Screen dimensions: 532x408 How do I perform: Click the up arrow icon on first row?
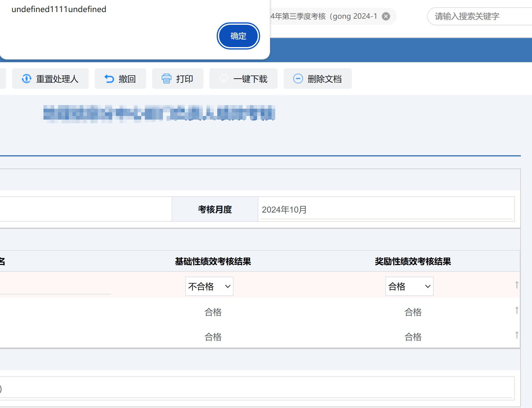click(x=517, y=285)
